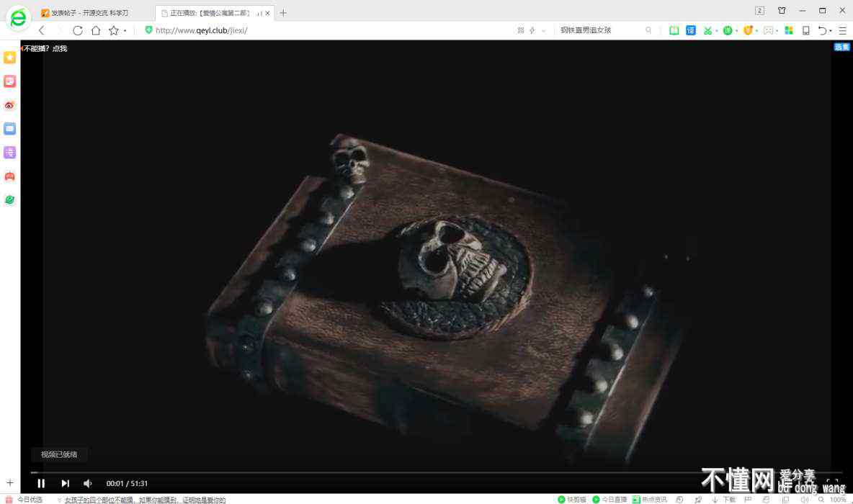Open a new browser tab
Image resolution: width=853 pixels, height=504 pixels.
(283, 13)
